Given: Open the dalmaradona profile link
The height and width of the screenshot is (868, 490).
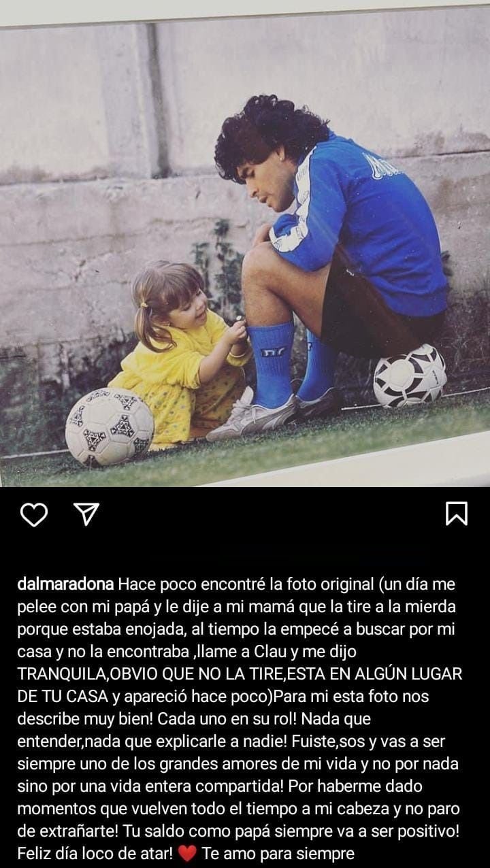Looking at the screenshot, I should pyautogui.click(x=66, y=584).
